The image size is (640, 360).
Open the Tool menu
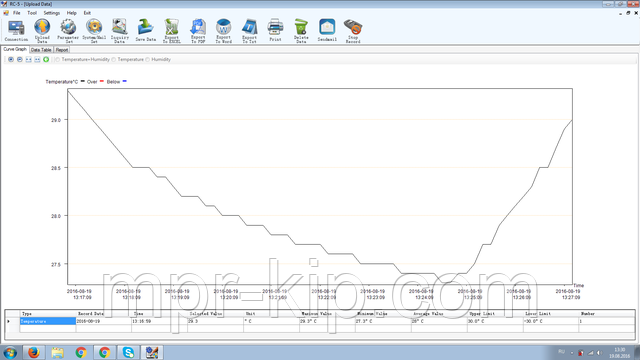32,13
